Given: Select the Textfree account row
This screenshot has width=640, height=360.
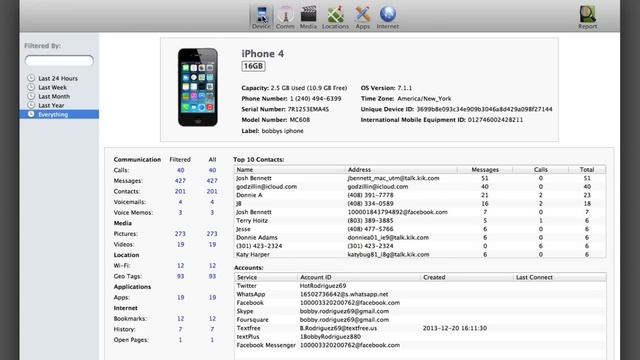Looking at the screenshot, I should (420, 328).
